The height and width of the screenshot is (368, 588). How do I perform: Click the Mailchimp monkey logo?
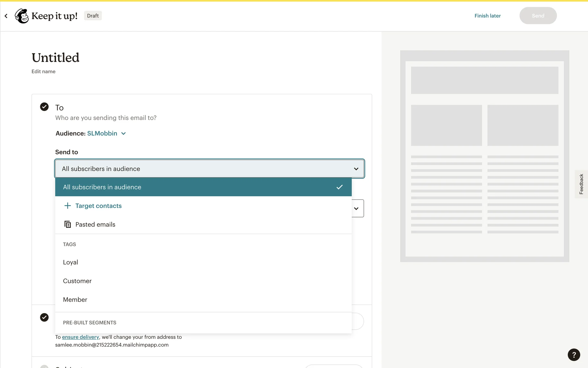[x=22, y=16]
